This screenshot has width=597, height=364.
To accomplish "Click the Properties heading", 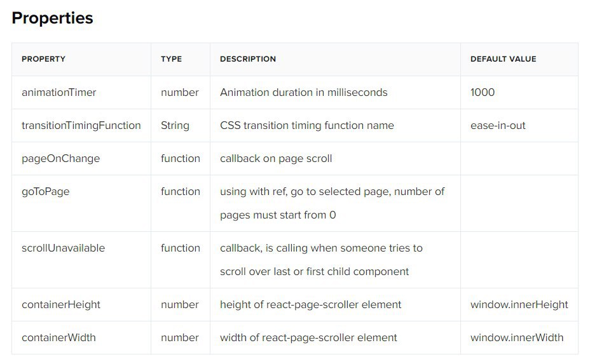I will (52, 18).
